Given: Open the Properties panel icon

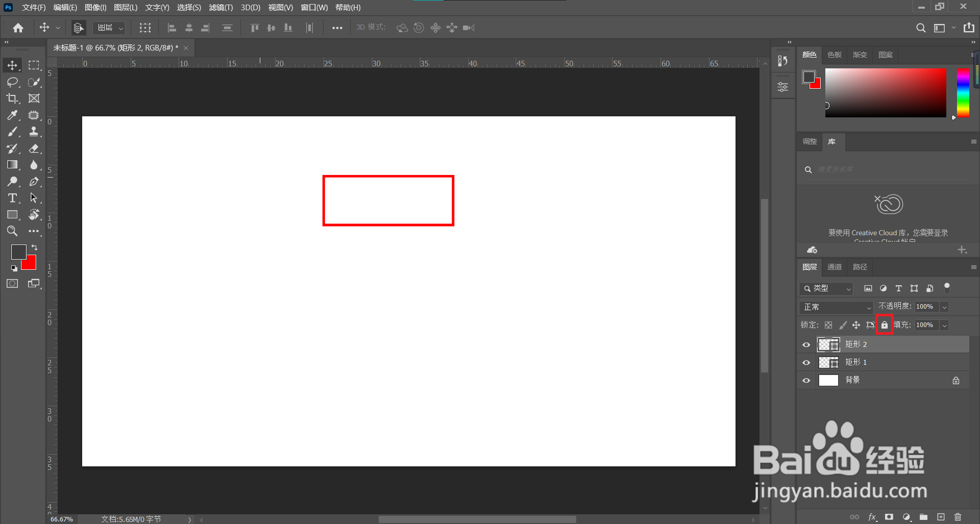Looking at the screenshot, I should (782, 87).
